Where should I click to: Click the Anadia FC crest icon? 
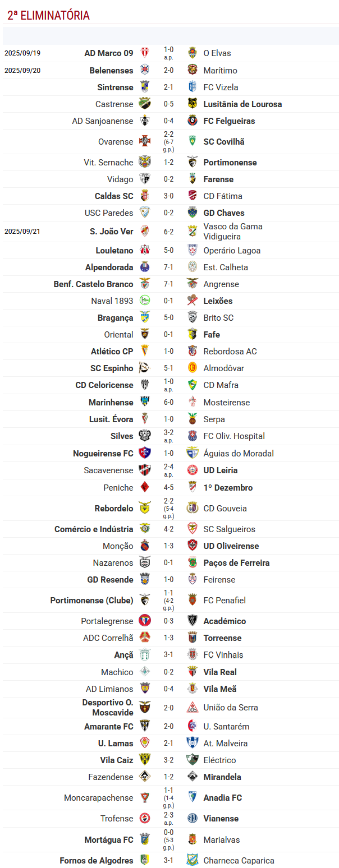193,798
